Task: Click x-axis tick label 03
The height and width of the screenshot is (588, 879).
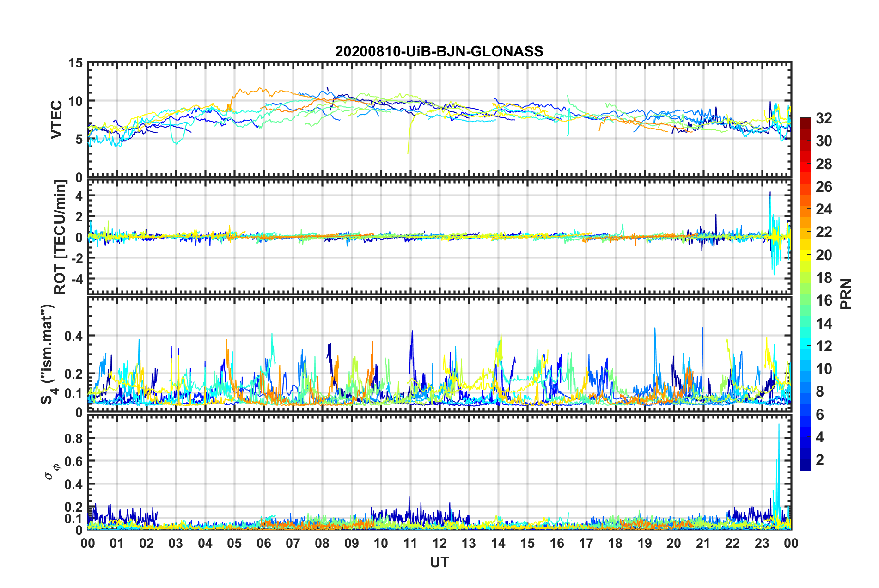Action: click(176, 543)
